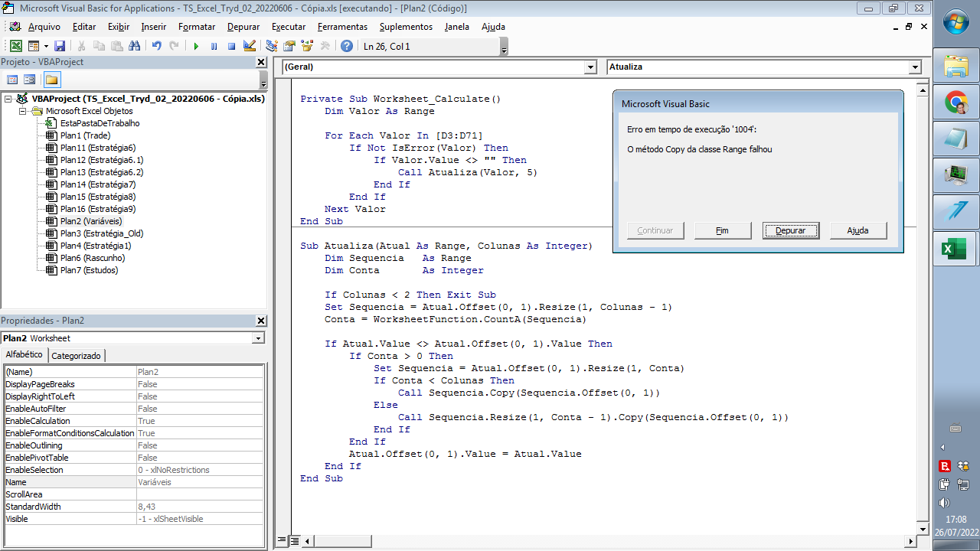This screenshot has height=551, width=980.
Task: Click the Cut scissors icon
Action: pyautogui.click(x=81, y=46)
